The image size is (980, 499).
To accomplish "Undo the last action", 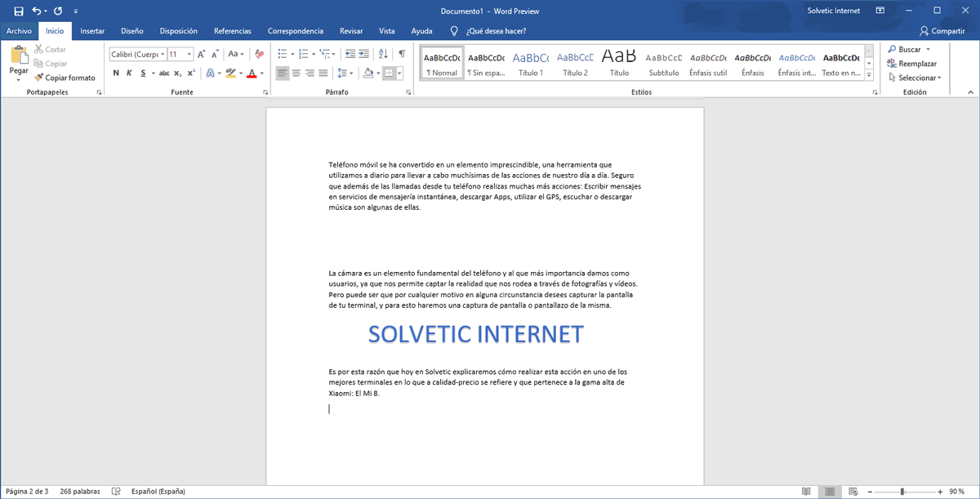I will [37, 11].
